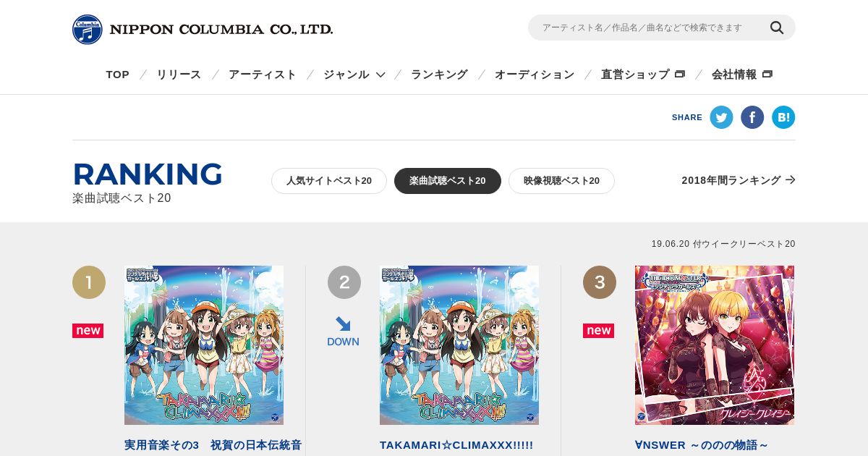Click external-link icon beside 会社情報
The image size is (868, 456).
coord(767,74)
